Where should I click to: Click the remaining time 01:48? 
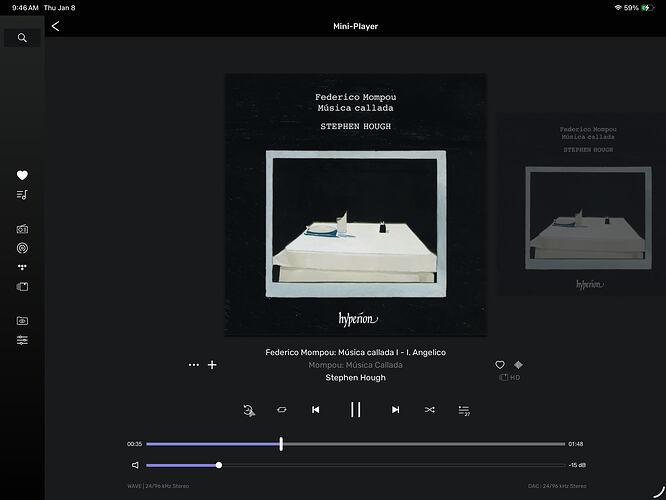[576, 444]
